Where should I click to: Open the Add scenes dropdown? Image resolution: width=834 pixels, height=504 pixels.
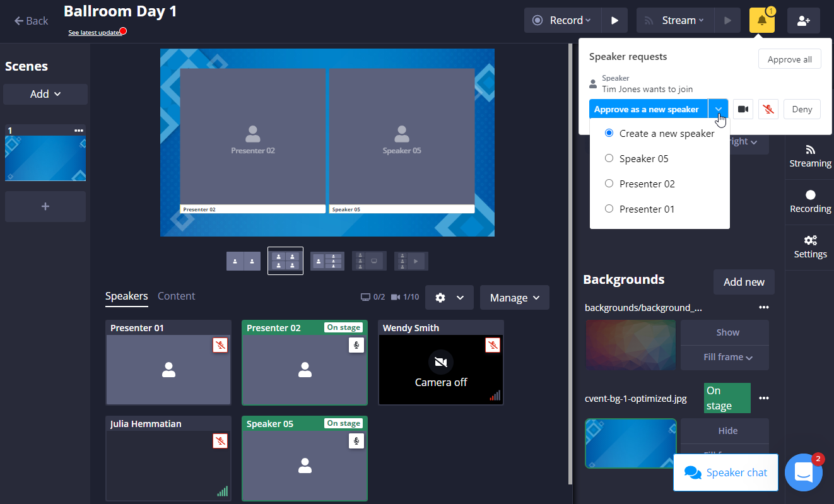[45, 94]
